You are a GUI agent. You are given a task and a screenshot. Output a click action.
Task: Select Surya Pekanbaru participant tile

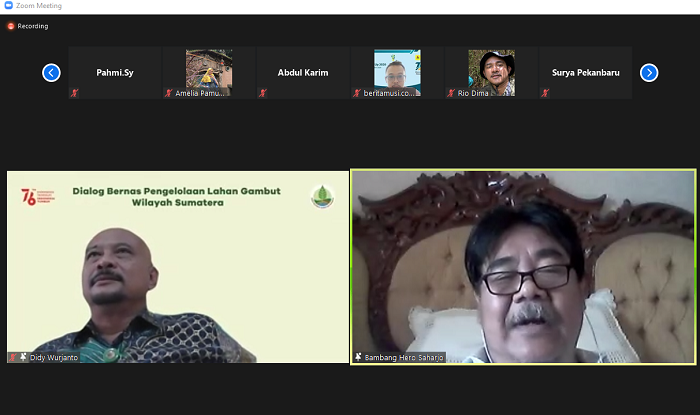click(x=586, y=72)
